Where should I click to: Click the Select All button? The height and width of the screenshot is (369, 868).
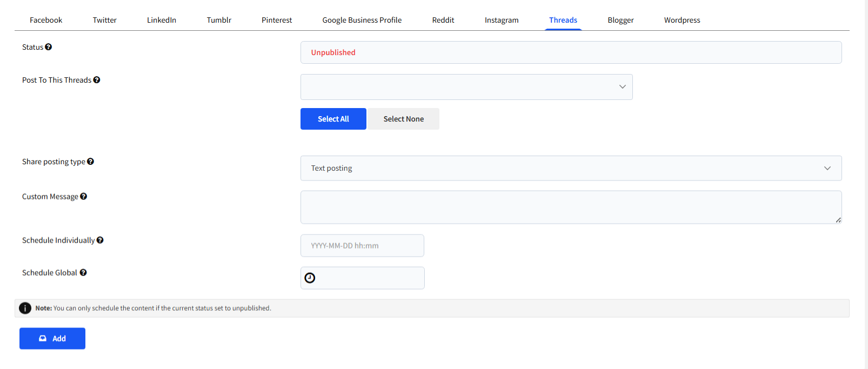pos(333,119)
